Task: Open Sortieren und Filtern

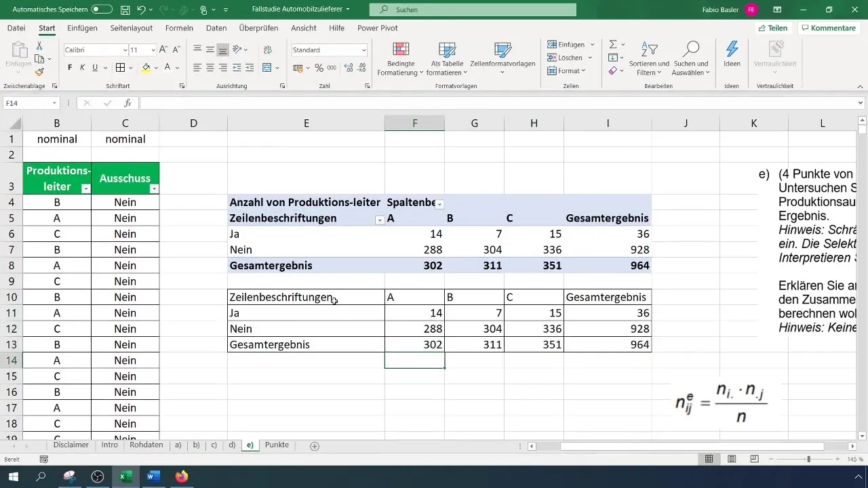Action: (x=650, y=59)
